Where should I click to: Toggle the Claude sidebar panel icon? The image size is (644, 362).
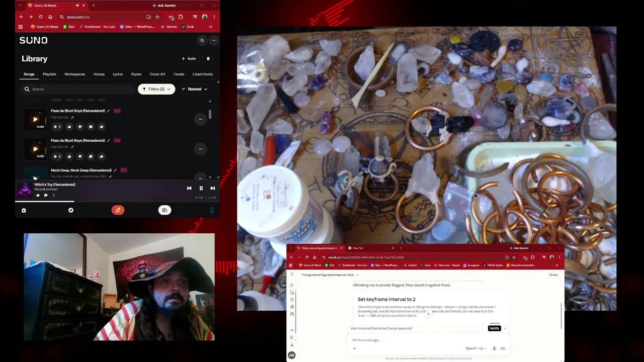click(x=292, y=275)
